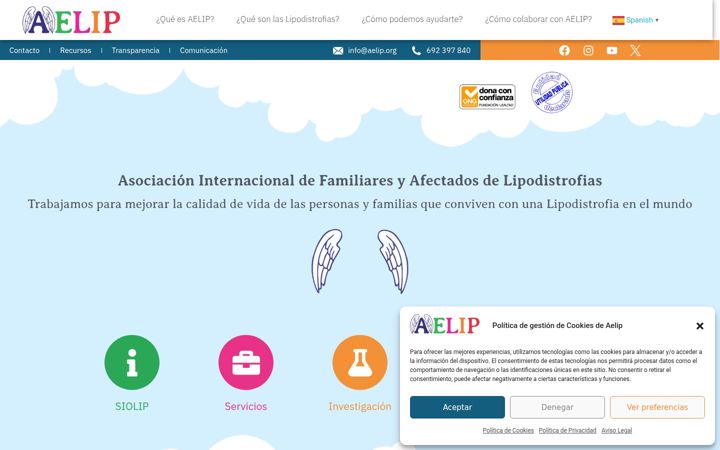Open the 'Política de Cookies' link
The width and height of the screenshot is (720, 450).
tap(508, 431)
